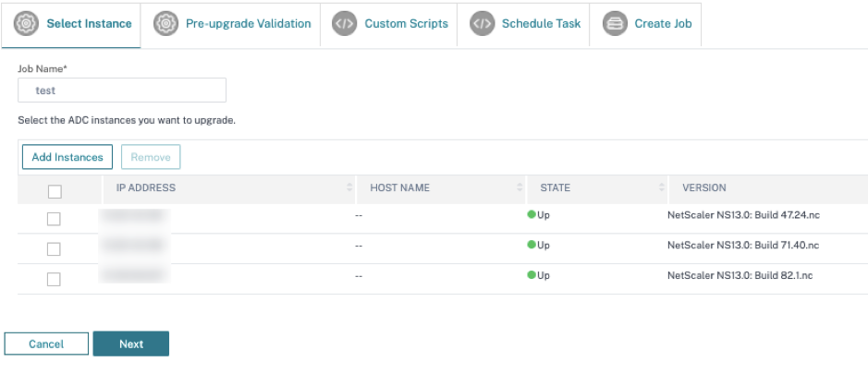Click the Add Instances button
Viewport: 868px width, 374px height.
(x=67, y=157)
